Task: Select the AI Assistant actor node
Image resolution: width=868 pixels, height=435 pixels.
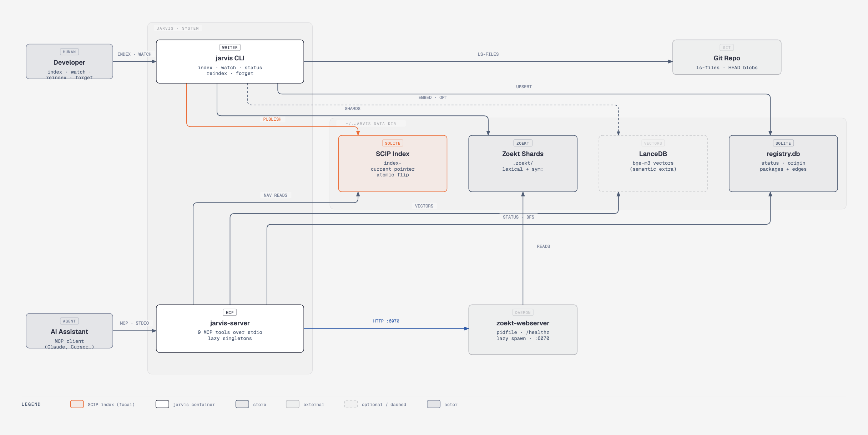Action: click(69, 331)
